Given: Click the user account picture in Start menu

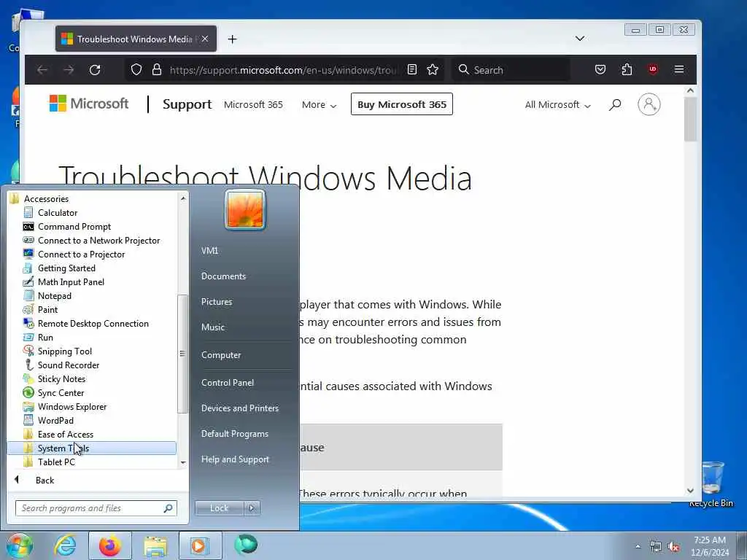Looking at the screenshot, I should point(245,210).
